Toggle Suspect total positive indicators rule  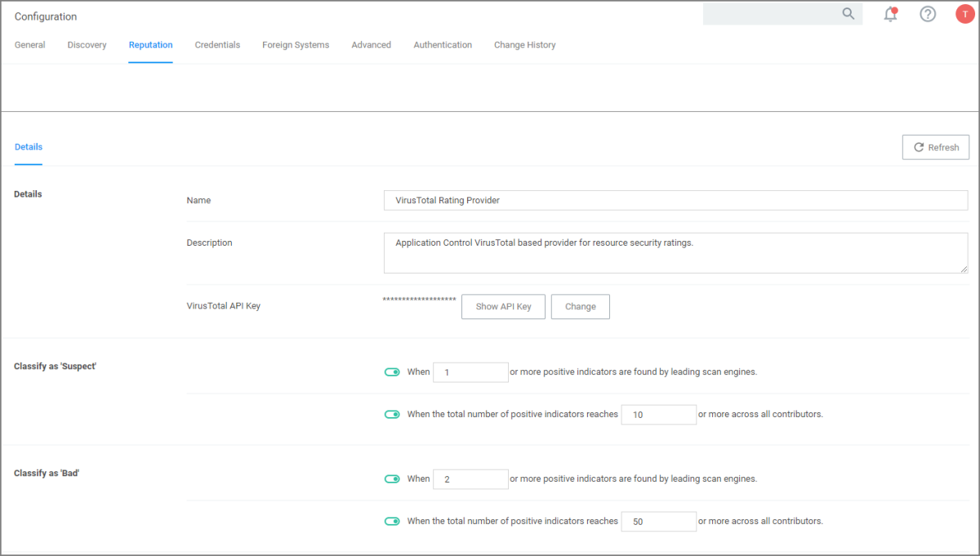(392, 415)
